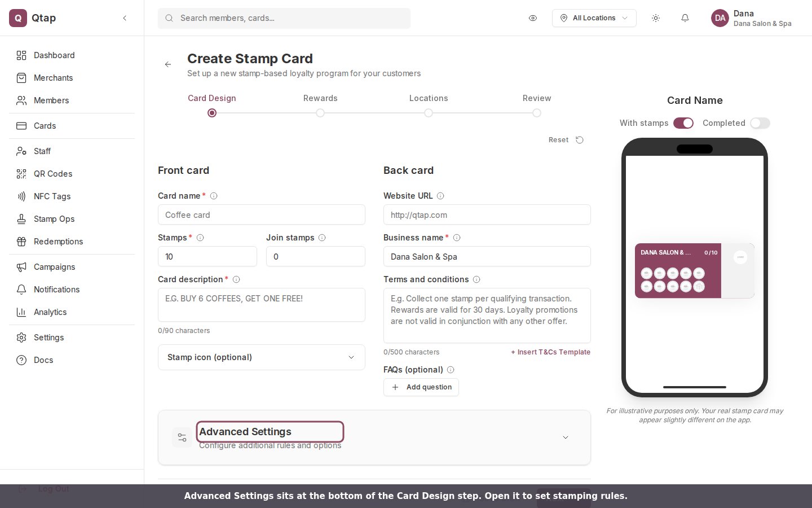812x508 pixels.
Task: Toggle the With stamps switch
Action: [683, 123]
